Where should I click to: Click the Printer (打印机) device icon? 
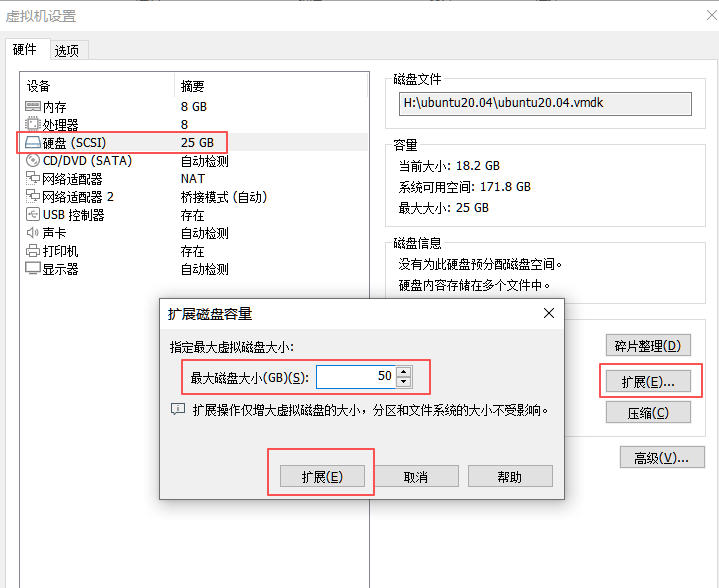pyautogui.click(x=32, y=251)
